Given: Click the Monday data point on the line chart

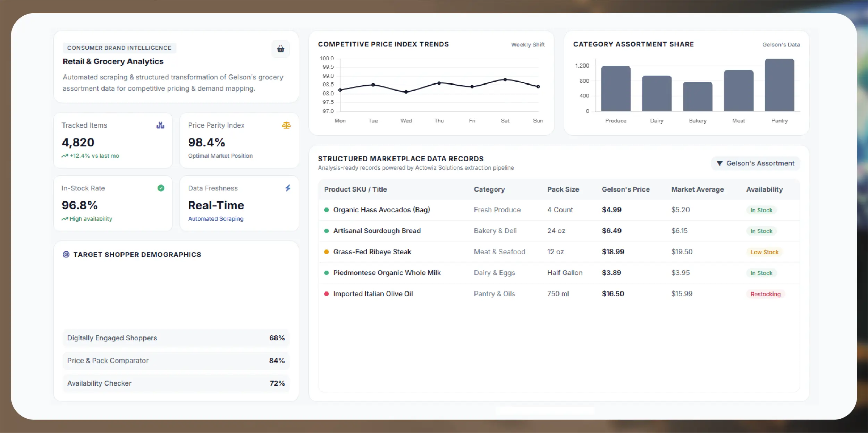Looking at the screenshot, I should (x=340, y=90).
